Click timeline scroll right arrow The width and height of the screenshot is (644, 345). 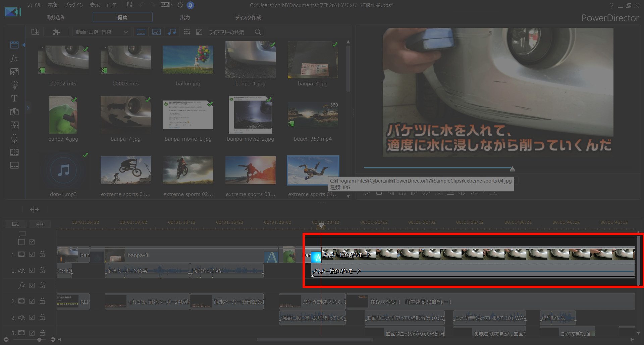pyautogui.click(x=632, y=339)
